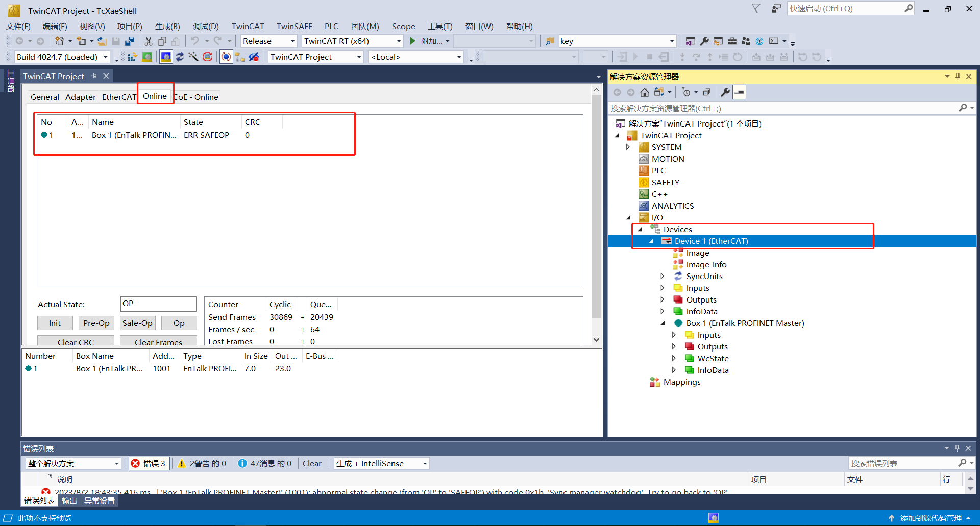Click the Scan magic wand icon
Screen dimensions: 980x526
pyautogui.click(x=193, y=57)
